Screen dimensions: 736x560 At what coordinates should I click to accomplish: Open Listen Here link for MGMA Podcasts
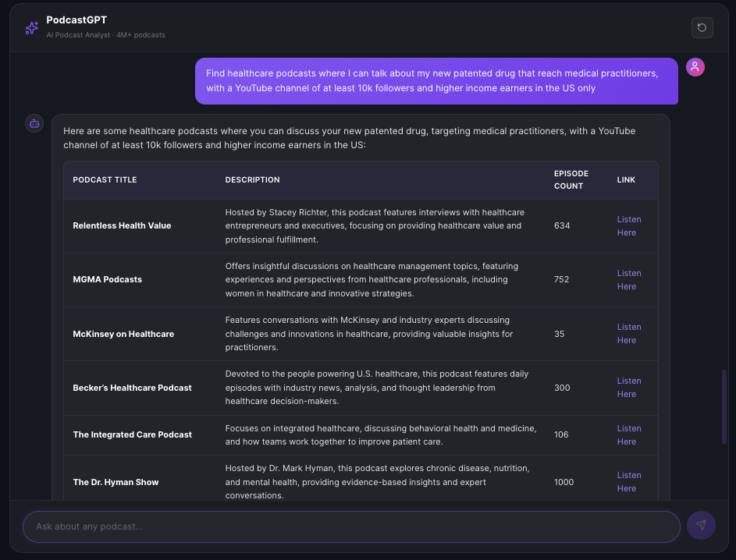[x=628, y=280]
